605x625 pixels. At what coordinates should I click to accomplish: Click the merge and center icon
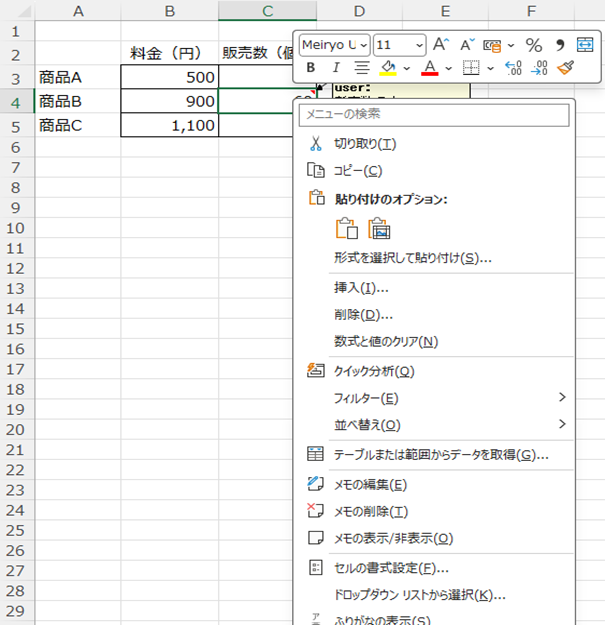click(x=585, y=45)
